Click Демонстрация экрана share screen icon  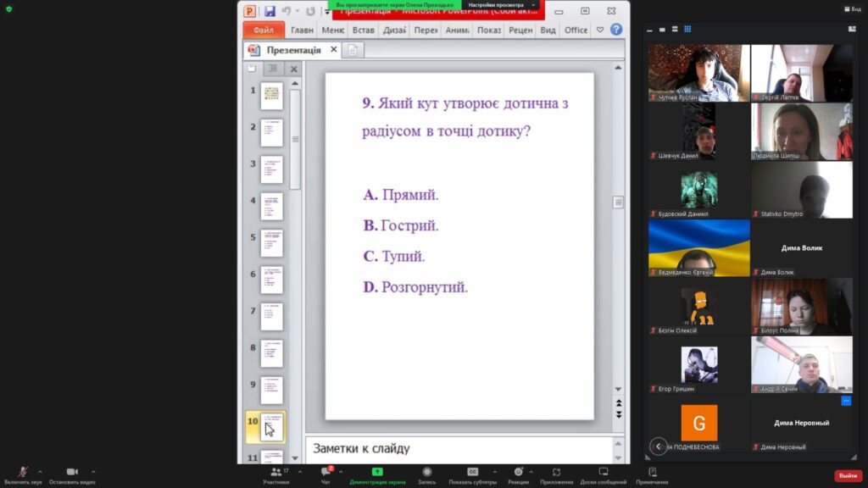click(x=377, y=472)
